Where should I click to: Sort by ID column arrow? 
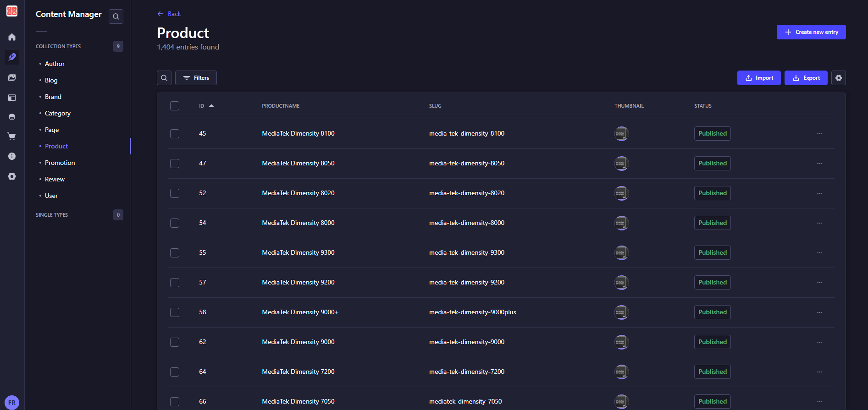click(211, 106)
